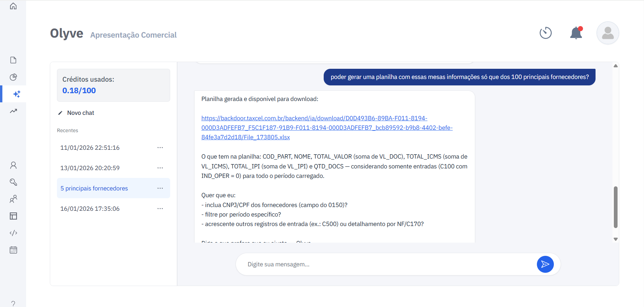Open the calendar icon in sidebar
Screen dimensions: 644x307
tap(13, 250)
